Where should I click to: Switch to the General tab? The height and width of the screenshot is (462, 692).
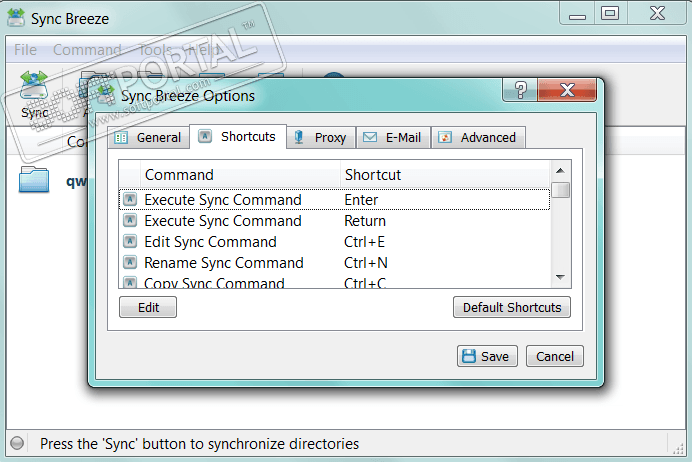click(x=148, y=138)
